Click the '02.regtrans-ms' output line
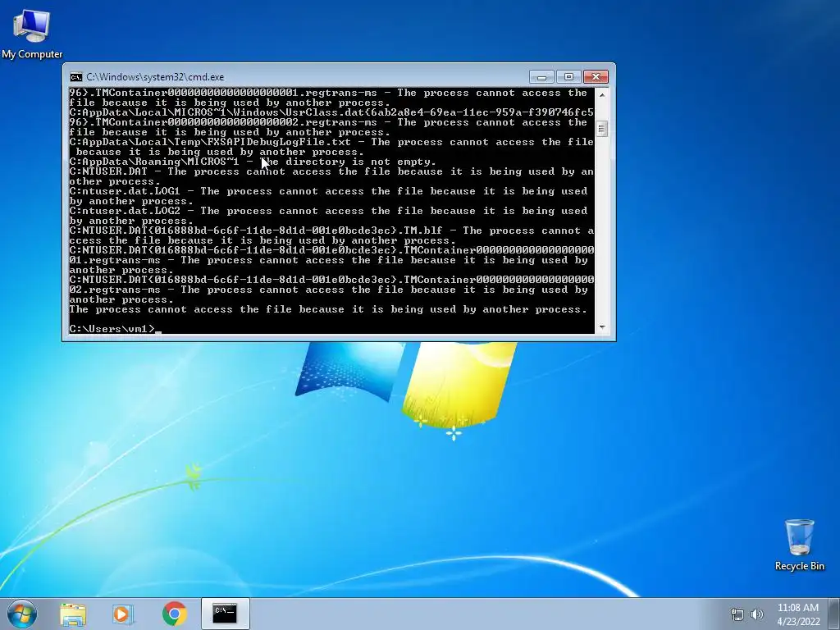Viewport: 840px width, 630px height. pyautogui.click(x=328, y=290)
